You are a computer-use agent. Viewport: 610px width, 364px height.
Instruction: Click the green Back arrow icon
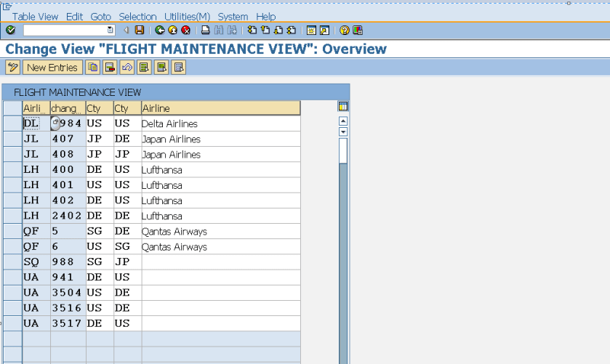[x=160, y=31]
